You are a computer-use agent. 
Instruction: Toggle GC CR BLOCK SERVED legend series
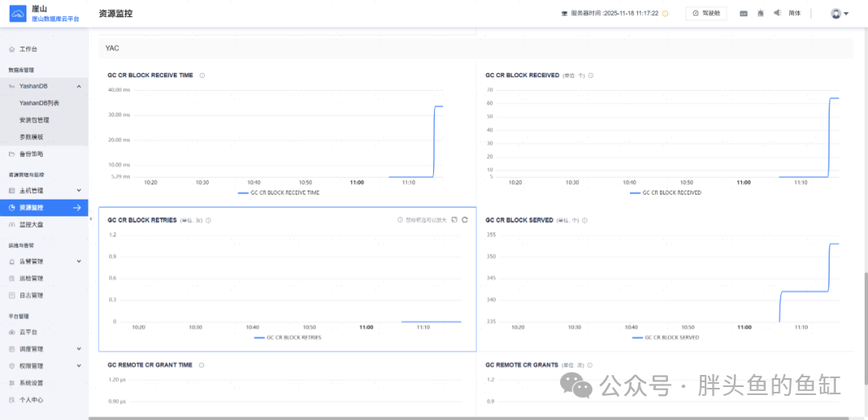pyautogui.click(x=665, y=337)
